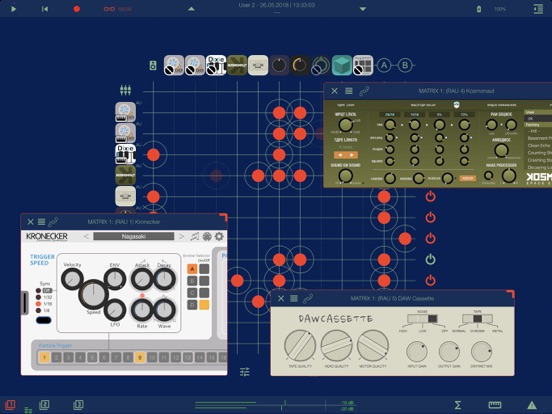The height and width of the screenshot is (414, 552).
Task: Click the Kronecker gear settings icon
Action: point(219,236)
